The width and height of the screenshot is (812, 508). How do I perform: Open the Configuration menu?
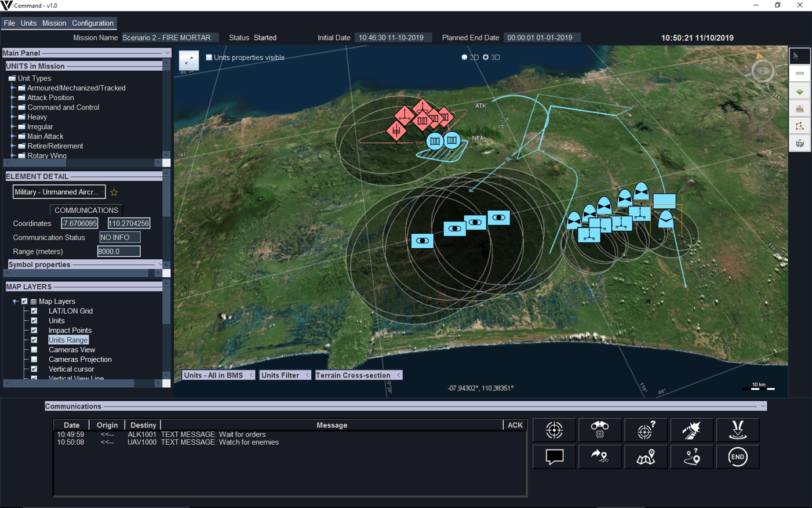coord(93,23)
